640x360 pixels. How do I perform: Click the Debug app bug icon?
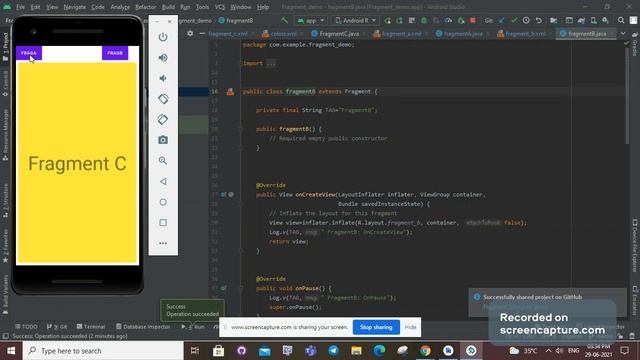424,20
